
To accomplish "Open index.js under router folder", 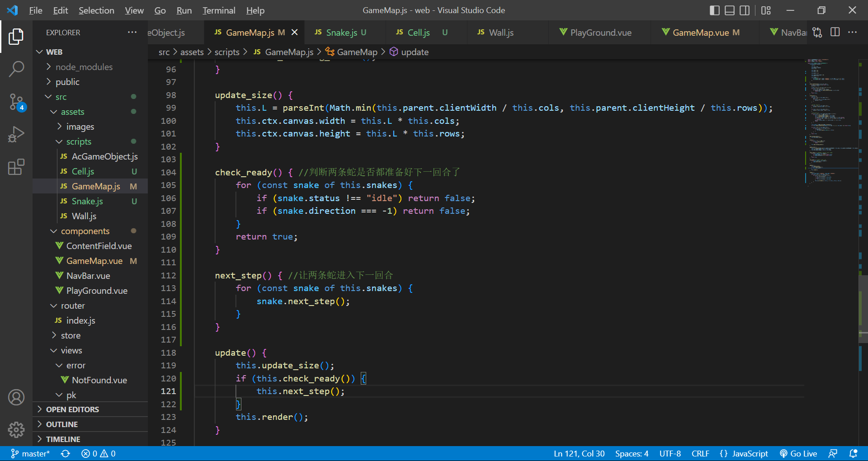I will [90, 320].
